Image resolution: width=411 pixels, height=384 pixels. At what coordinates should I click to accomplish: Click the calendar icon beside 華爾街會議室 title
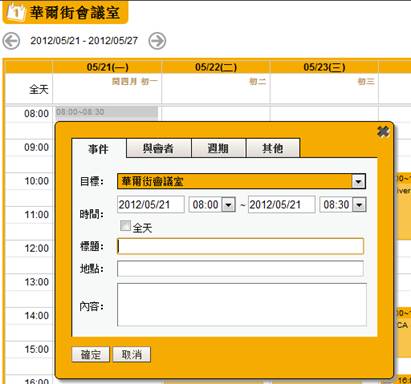[15, 12]
